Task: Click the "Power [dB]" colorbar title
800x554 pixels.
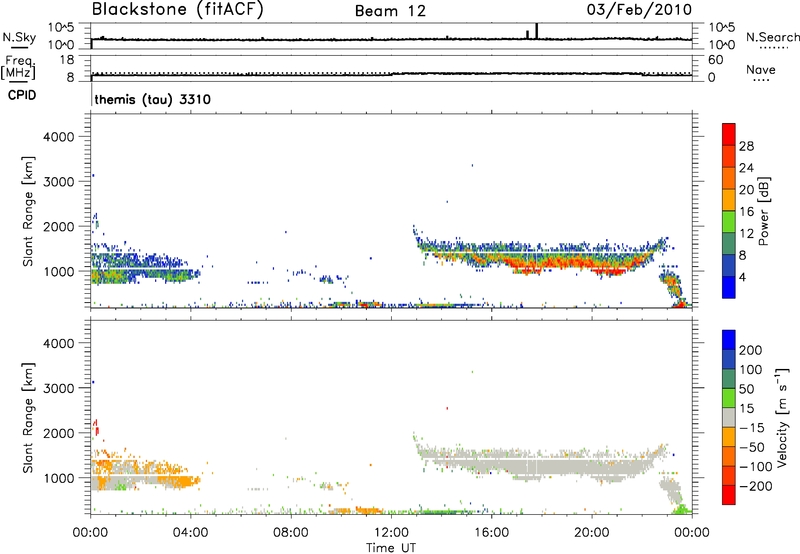Action: click(763, 211)
